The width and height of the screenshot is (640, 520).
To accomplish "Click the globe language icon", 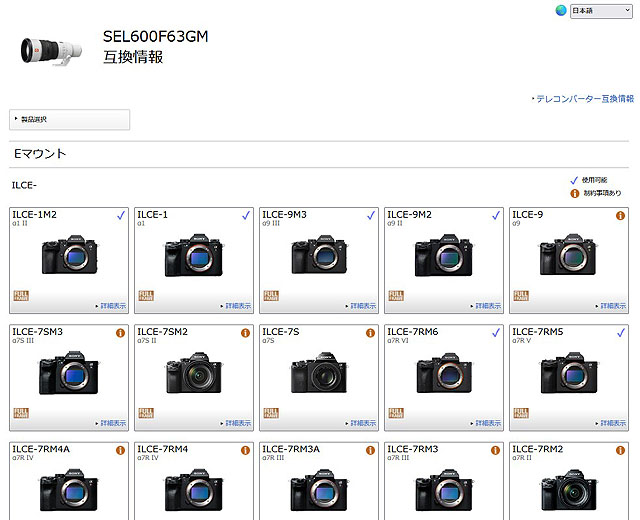I will (561, 11).
